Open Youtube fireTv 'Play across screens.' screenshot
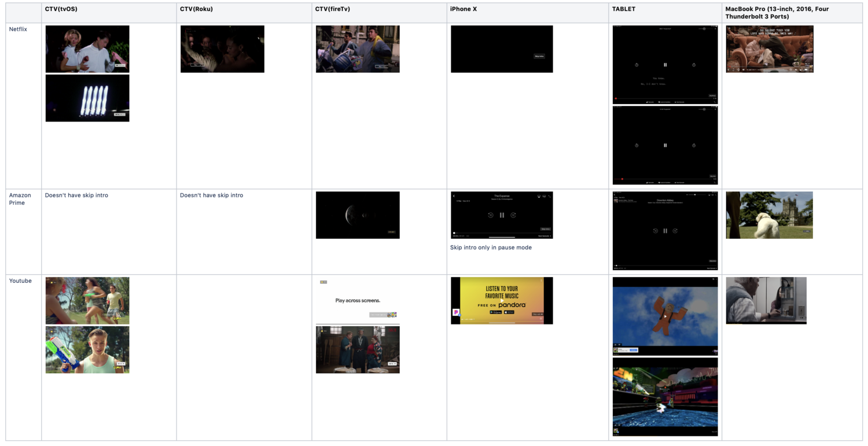Screen dimensions: 868x446 pos(358,301)
